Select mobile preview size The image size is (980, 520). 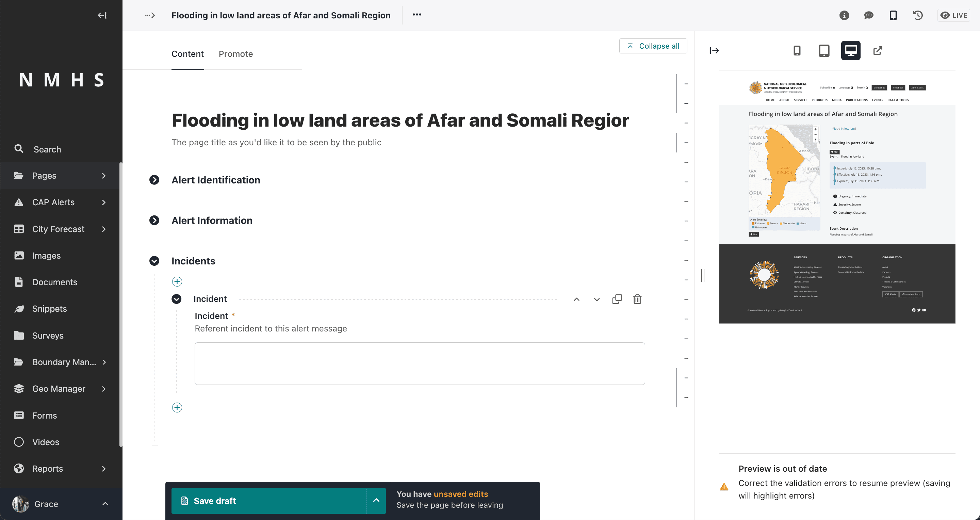(x=797, y=51)
